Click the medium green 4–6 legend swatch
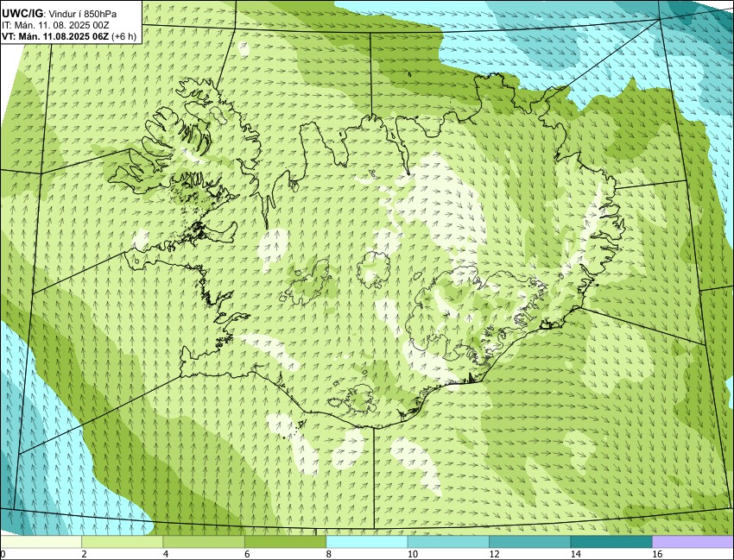Screen dimensions: 734x560 (204, 542)
